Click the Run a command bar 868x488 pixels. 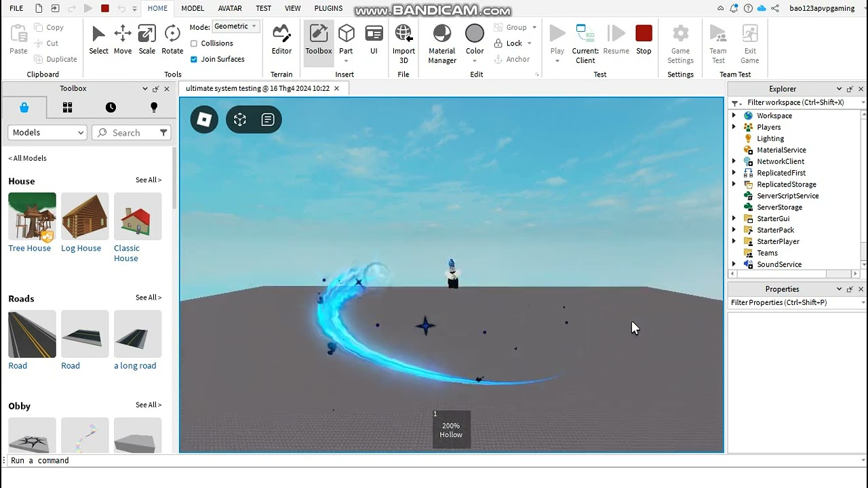pyautogui.click(x=434, y=460)
